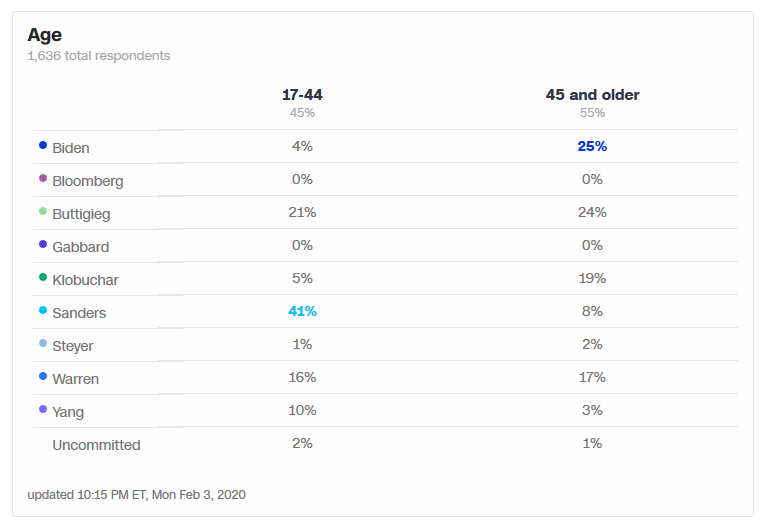This screenshot has height=529, width=770.
Task: Click the 1,636 total respondents text
Action: pos(99,56)
